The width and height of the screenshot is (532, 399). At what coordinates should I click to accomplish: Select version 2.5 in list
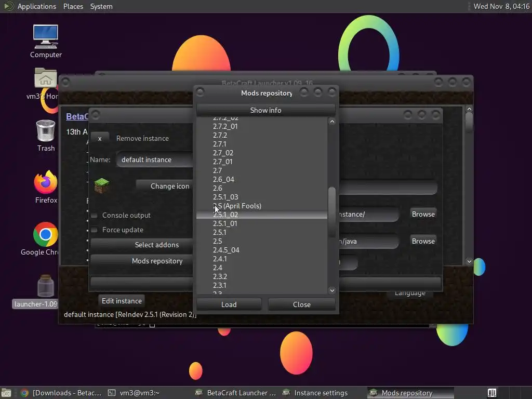coord(262,241)
